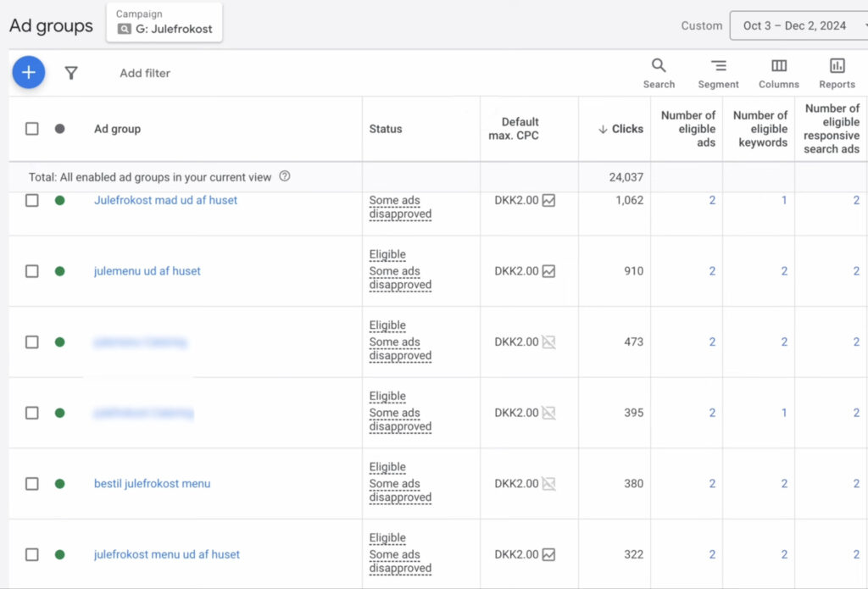Viewport: 868px width, 589px height.
Task: Click help icon next to Total row
Action: coord(285,177)
